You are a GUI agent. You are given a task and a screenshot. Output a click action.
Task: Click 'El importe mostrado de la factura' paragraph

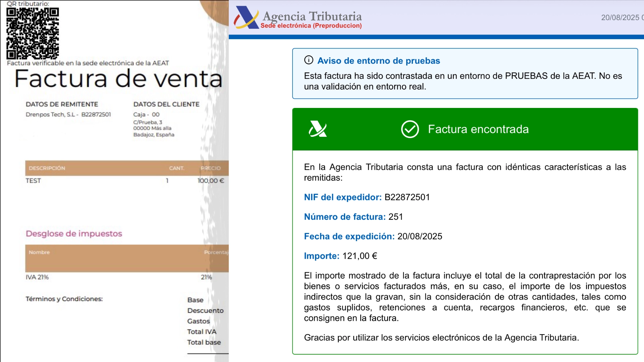click(465, 297)
